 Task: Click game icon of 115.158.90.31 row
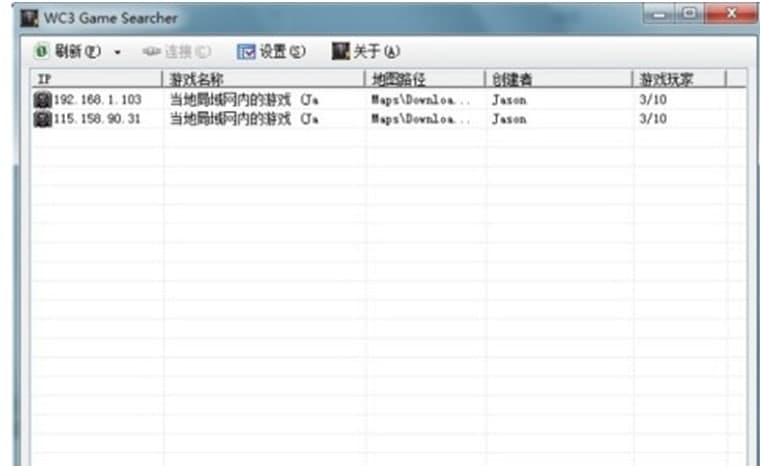43,119
